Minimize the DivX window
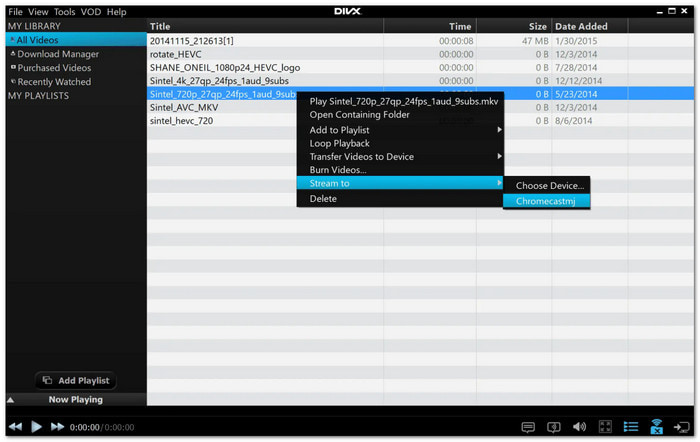The image size is (700, 442). [x=660, y=12]
